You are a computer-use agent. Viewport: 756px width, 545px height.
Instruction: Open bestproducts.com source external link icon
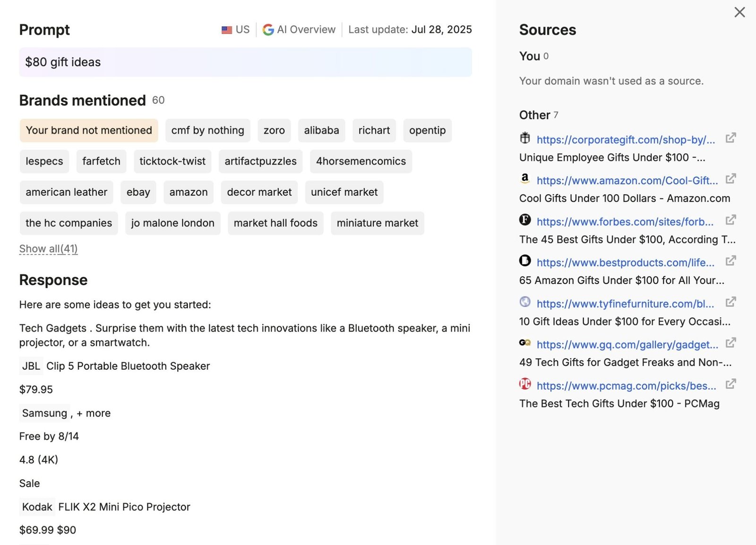[x=730, y=261]
